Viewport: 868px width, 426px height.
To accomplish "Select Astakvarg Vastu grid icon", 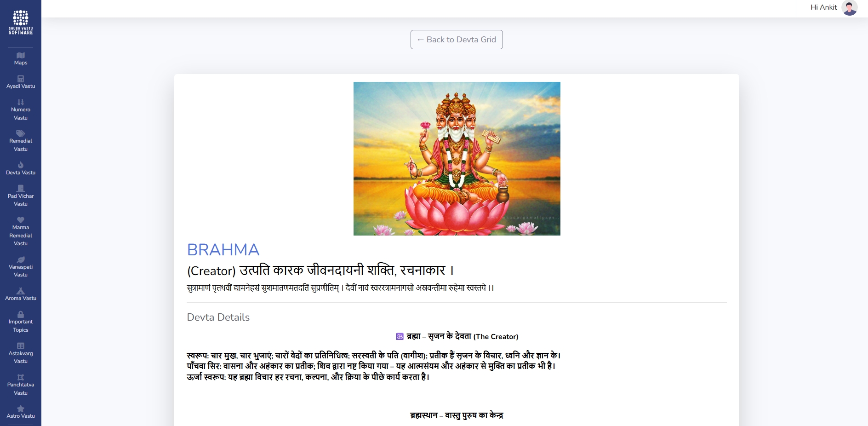I will 21,345.
